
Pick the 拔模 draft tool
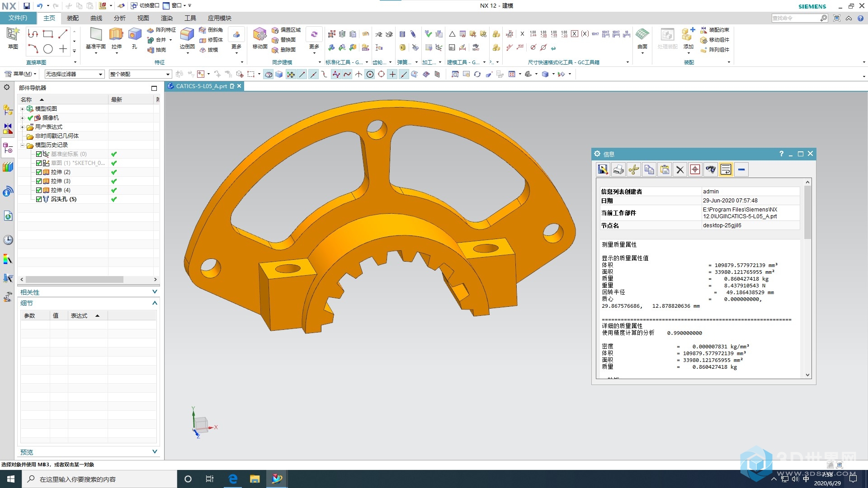[209, 50]
